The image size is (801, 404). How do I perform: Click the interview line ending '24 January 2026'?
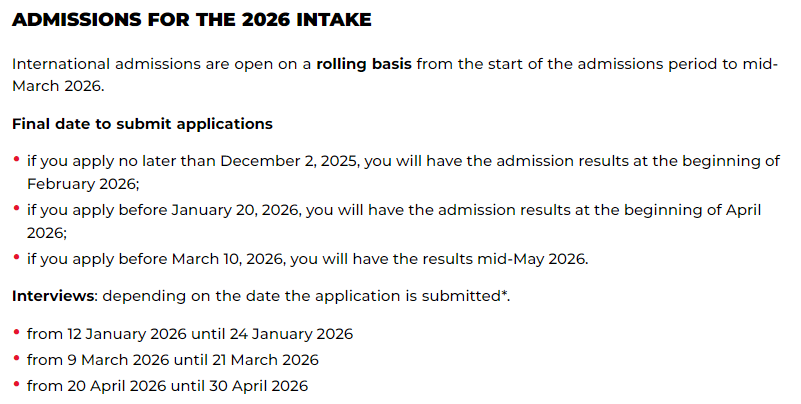coord(190,334)
